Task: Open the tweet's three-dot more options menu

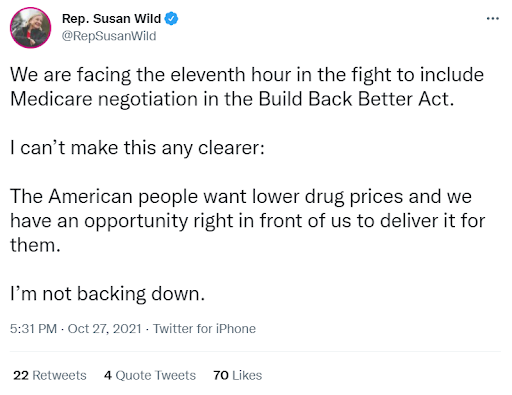Action: pyautogui.click(x=493, y=19)
